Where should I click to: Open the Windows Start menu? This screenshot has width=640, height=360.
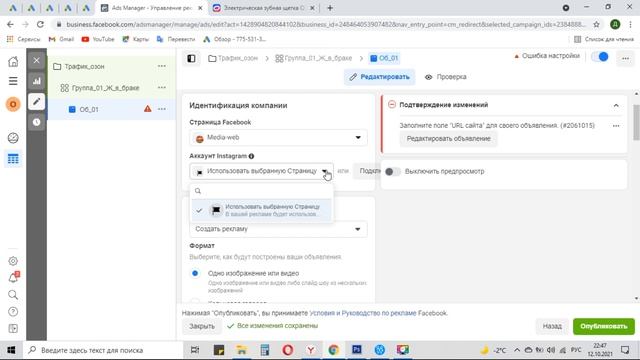(11, 350)
